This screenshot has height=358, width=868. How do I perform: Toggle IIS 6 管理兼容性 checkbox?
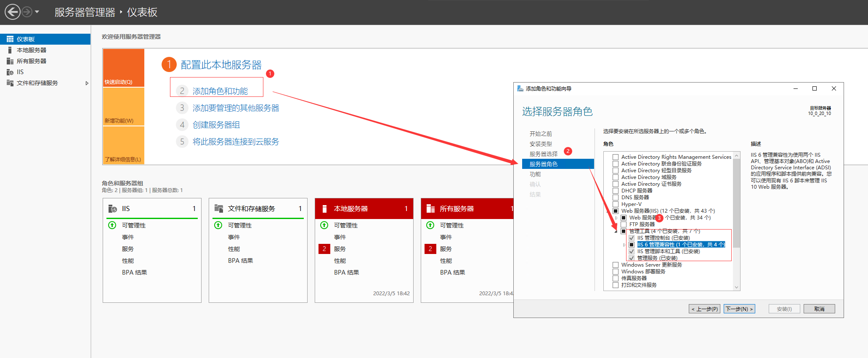pyautogui.click(x=632, y=245)
